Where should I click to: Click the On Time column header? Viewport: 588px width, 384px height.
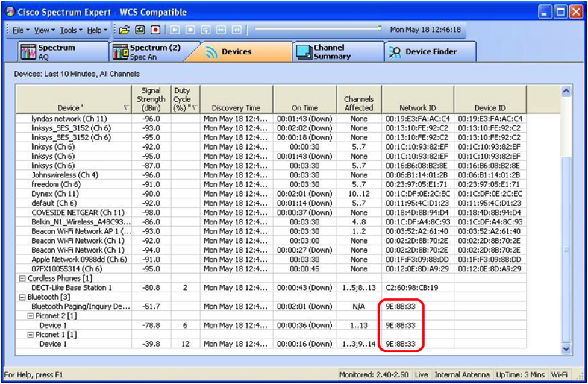[x=304, y=99]
